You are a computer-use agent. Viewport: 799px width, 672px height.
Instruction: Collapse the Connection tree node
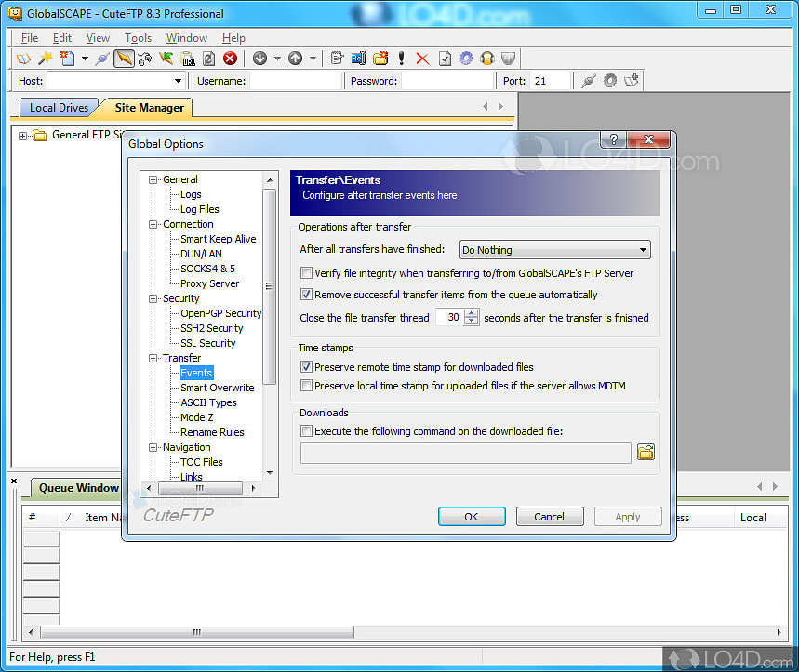pyautogui.click(x=153, y=225)
